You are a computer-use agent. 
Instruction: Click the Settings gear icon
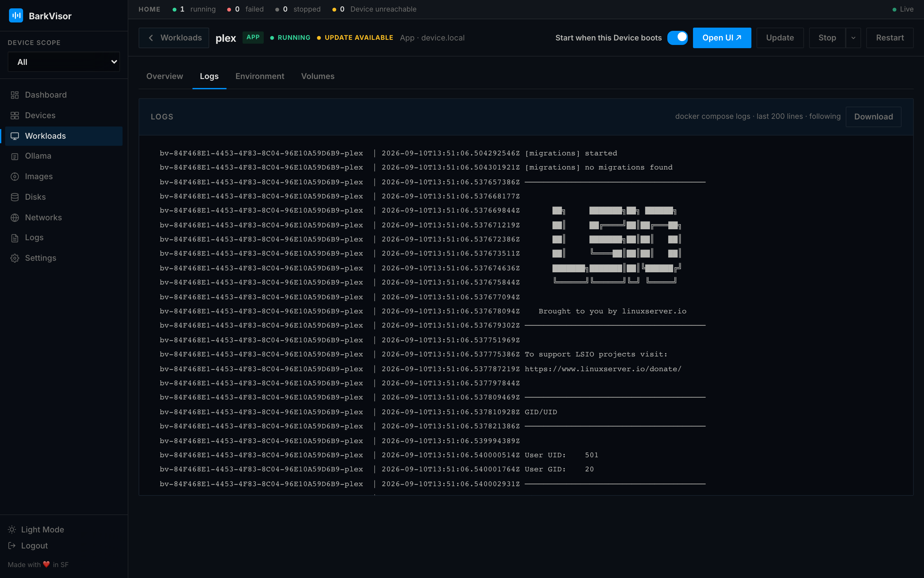point(14,258)
